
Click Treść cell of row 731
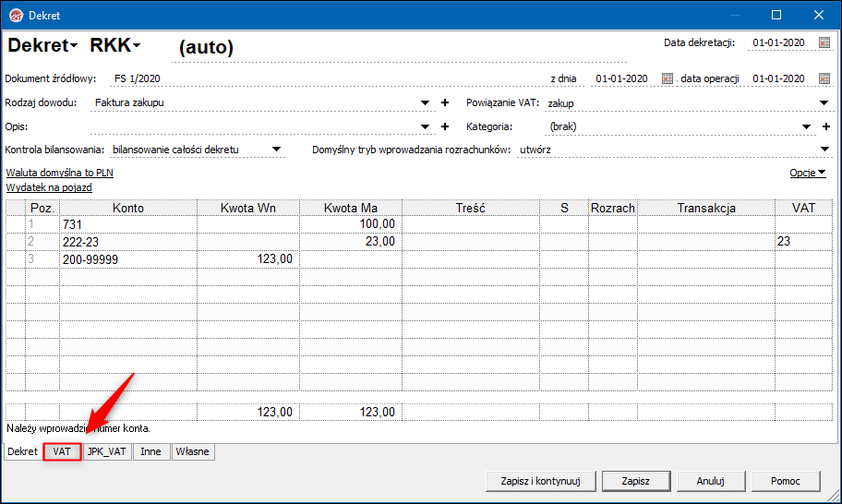pyautogui.click(x=471, y=224)
